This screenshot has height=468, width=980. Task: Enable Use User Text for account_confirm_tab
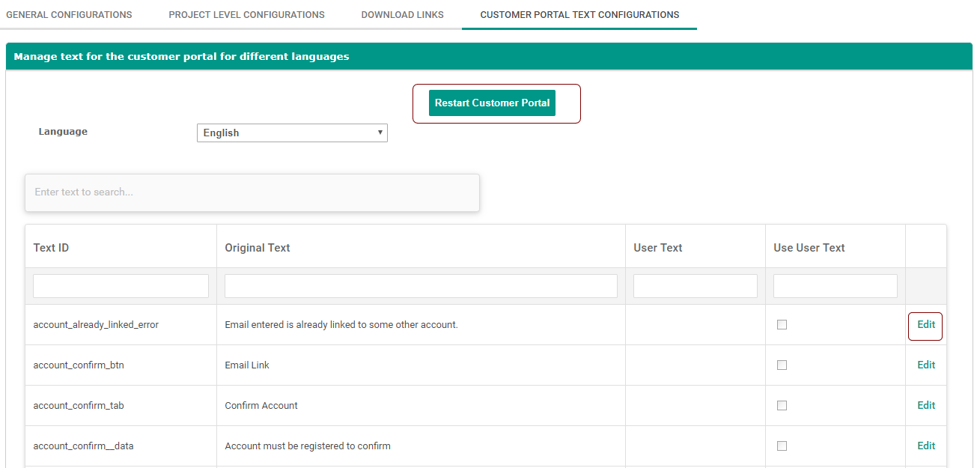pos(782,406)
